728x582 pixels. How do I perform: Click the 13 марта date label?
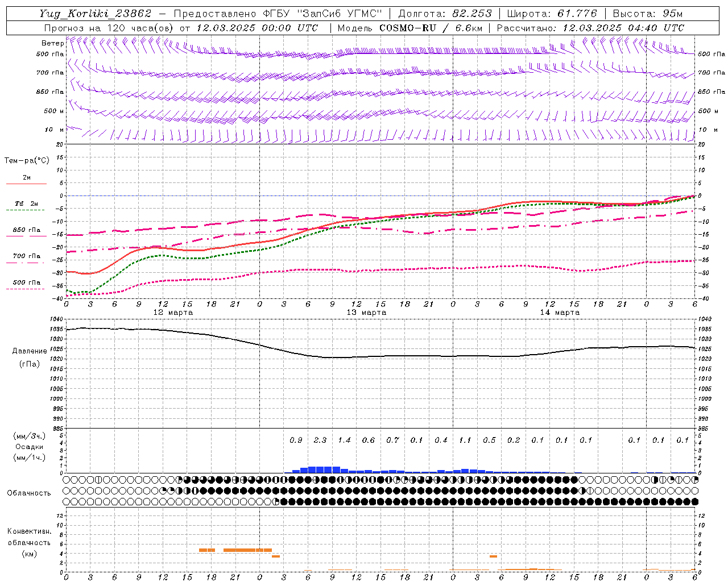point(366,313)
